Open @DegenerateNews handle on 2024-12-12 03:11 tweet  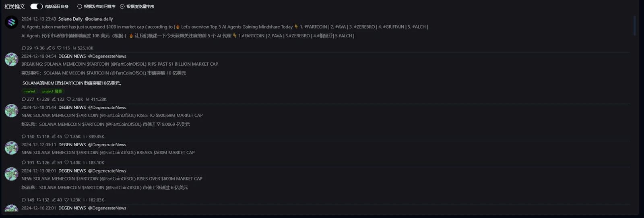coord(107,145)
